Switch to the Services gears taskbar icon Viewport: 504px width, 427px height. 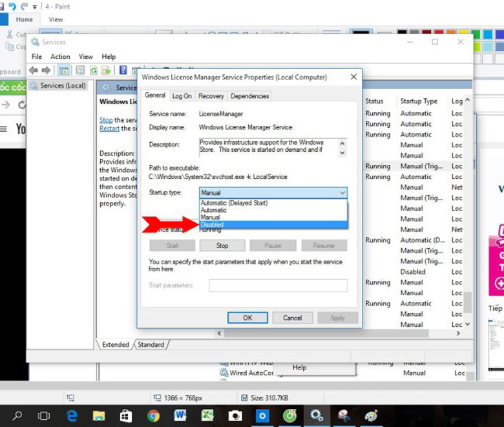[316, 415]
